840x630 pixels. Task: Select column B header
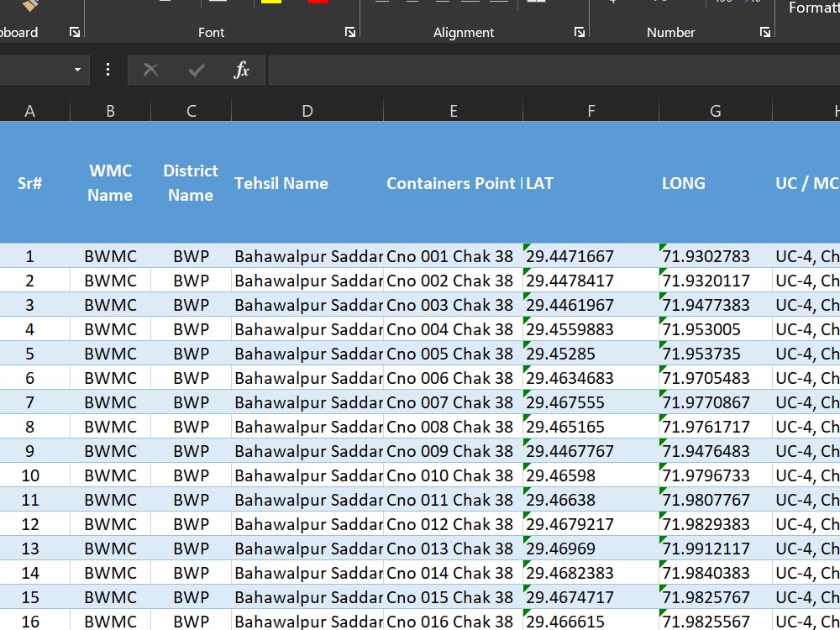pyautogui.click(x=110, y=112)
